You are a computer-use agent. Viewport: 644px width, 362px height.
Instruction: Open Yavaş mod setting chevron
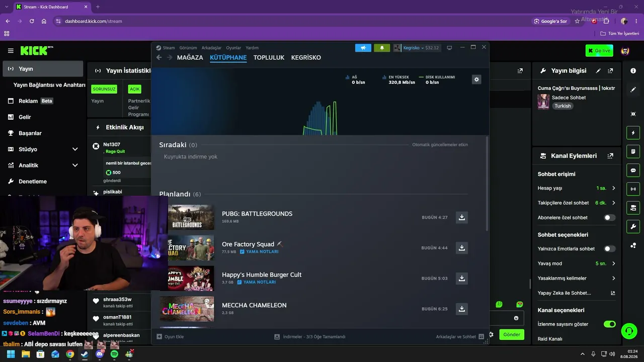[613, 263]
